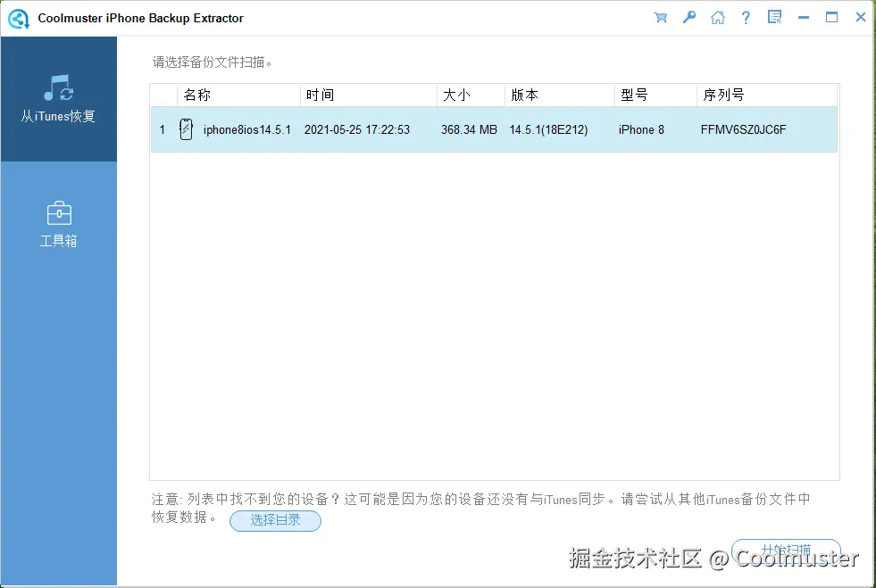This screenshot has height=588, width=876.
Task: Click the music-note recovery icon in the sidebar
Action: pos(58,87)
